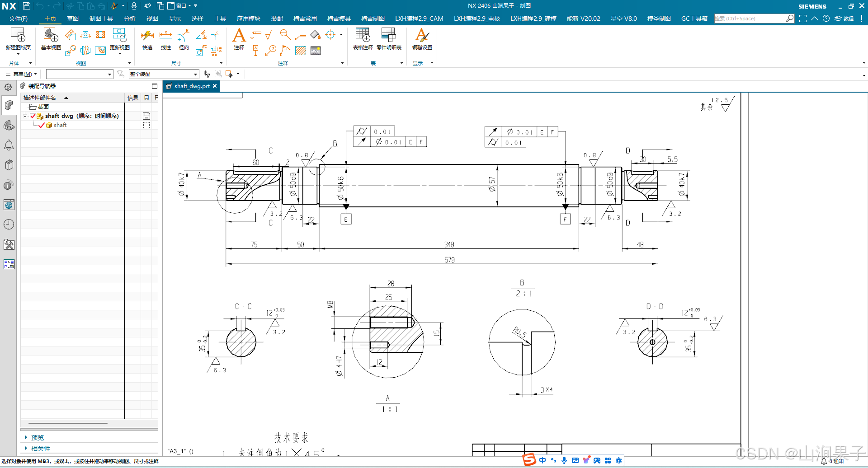The height and width of the screenshot is (468, 868).
Task: Open the 文件(F) menu
Action: tap(18, 19)
